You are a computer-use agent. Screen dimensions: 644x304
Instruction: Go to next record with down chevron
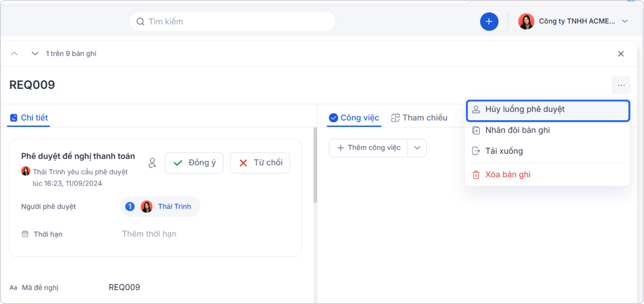coord(35,54)
